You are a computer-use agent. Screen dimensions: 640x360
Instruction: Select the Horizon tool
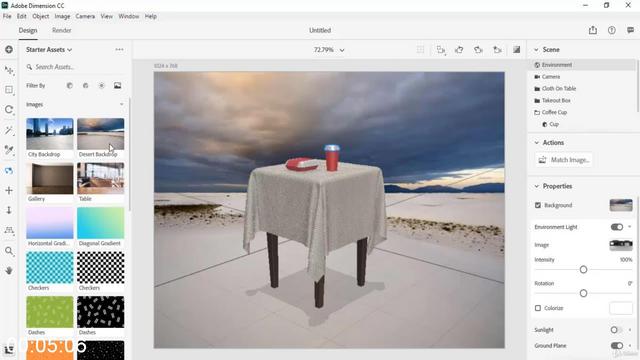9,230
